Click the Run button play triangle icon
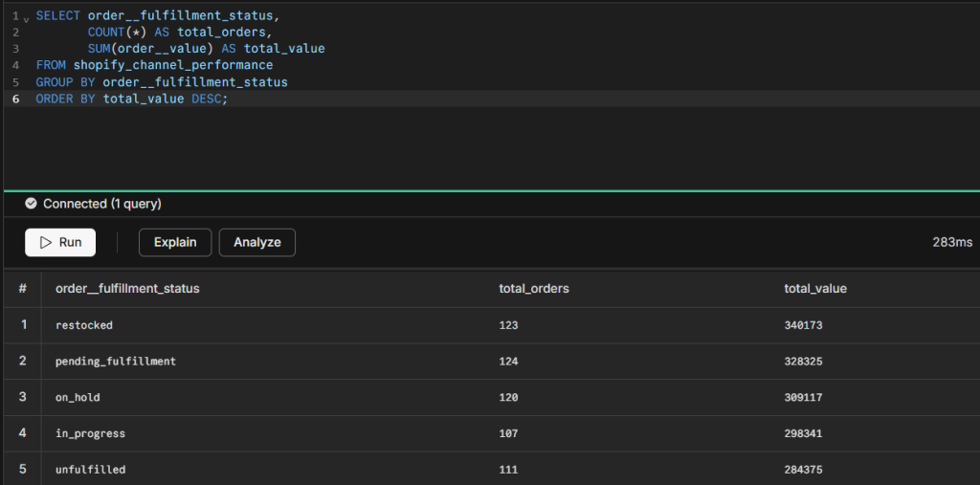This screenshot has width=980, height=485. pos(46,243)
